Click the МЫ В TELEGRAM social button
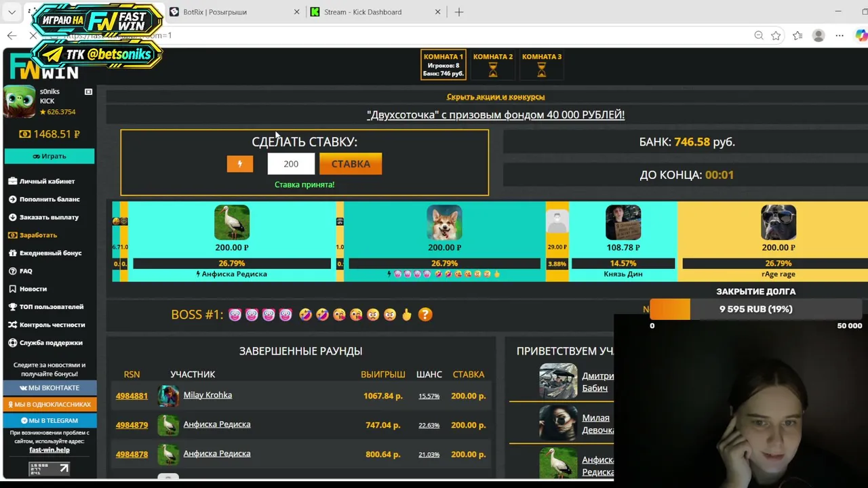Viewport: 868px width, 488px height. [50, 420]
